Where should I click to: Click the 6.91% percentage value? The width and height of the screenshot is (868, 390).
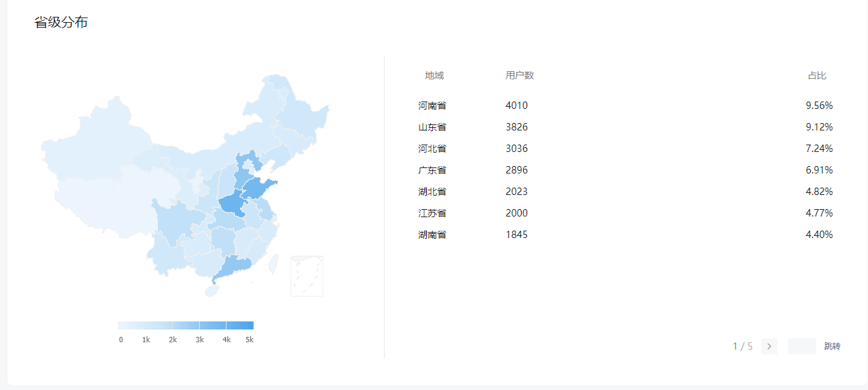pyautogui.click(x=820, y=170)
